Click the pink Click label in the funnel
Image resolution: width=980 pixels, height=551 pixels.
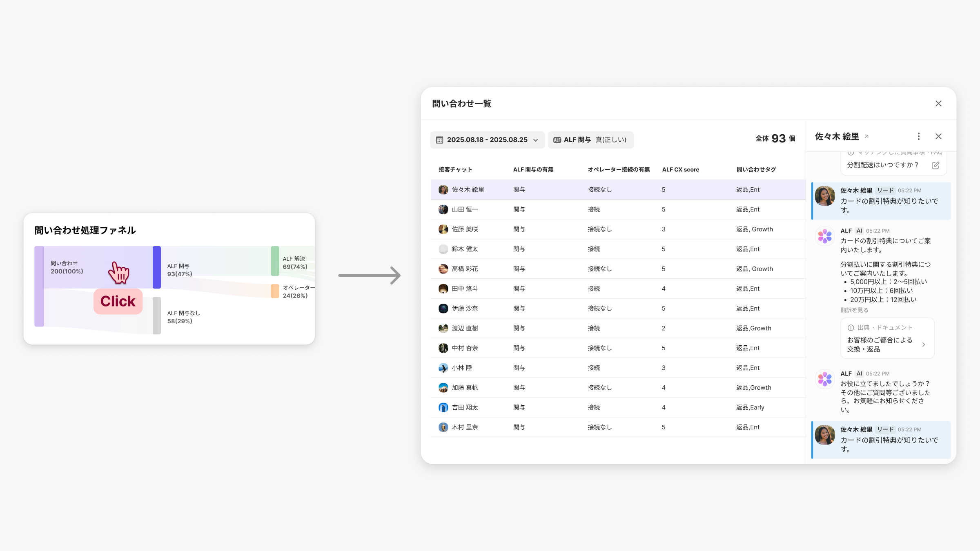point(118,302)
